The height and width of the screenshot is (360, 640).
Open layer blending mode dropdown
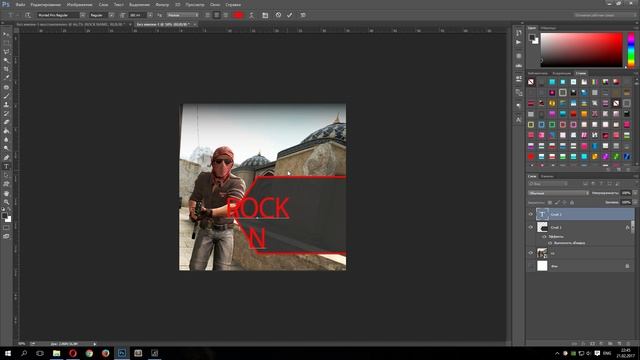[558, 193]
